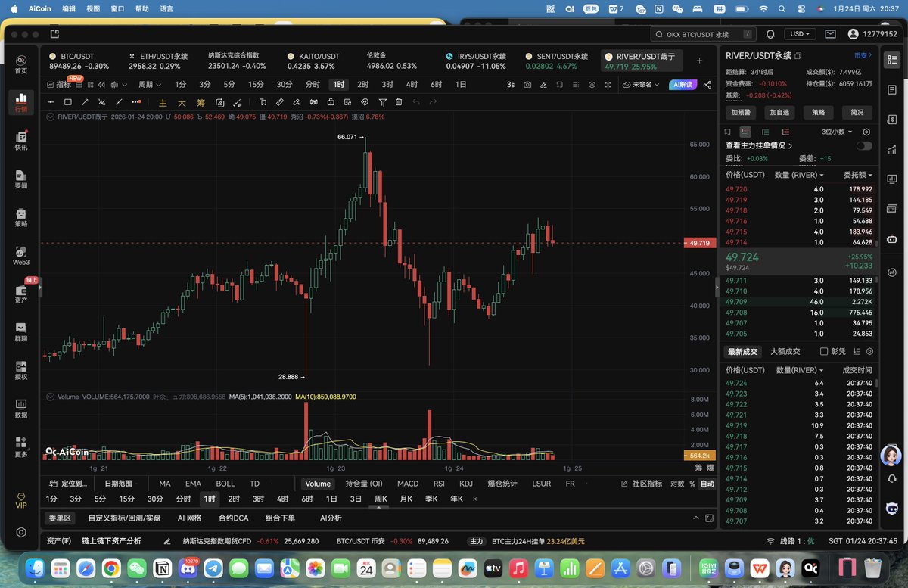Click the 加自选 add to watchlist button
The image size is (908, 588).
(779, 112)
